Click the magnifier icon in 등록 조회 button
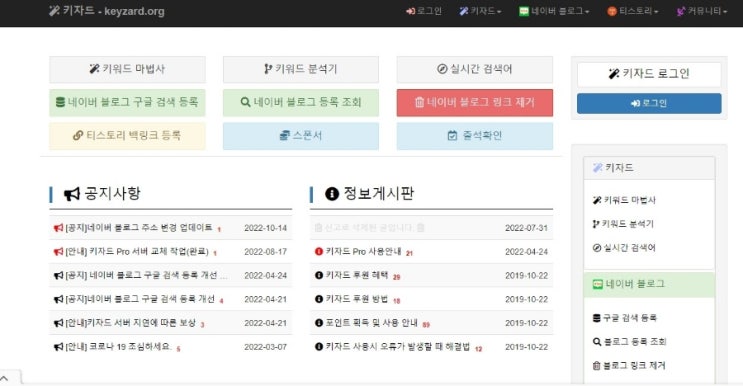 [x=245, y=102]
